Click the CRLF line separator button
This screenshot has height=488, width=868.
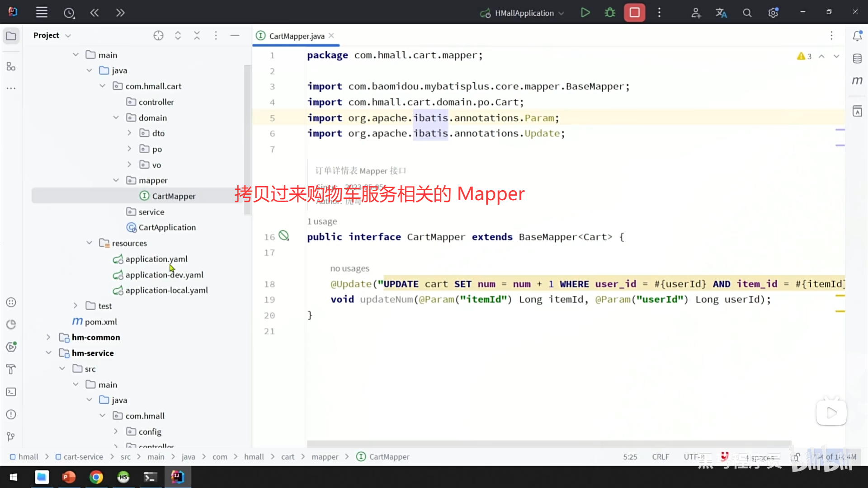(x=660, y=457)
